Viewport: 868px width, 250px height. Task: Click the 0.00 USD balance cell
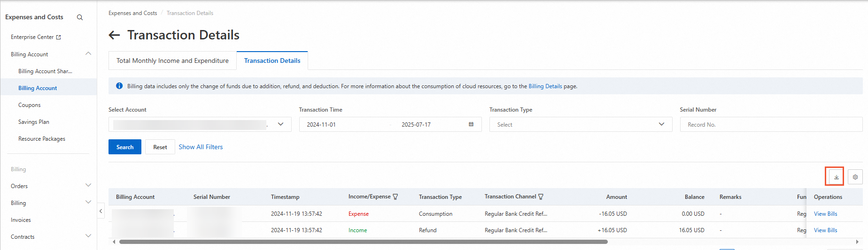pos(693,214)
